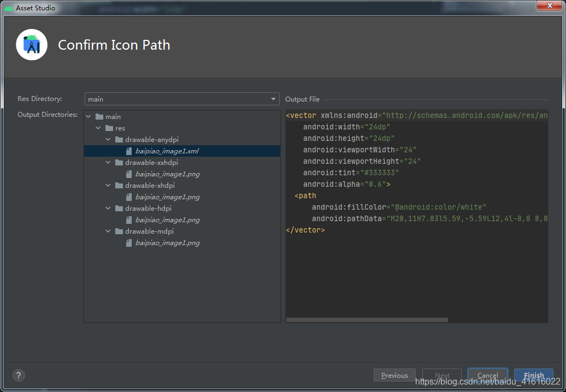
Task: Click the drawable-xxhdpi folder icon
Action: pyautogui.click(x=119, y=163)
